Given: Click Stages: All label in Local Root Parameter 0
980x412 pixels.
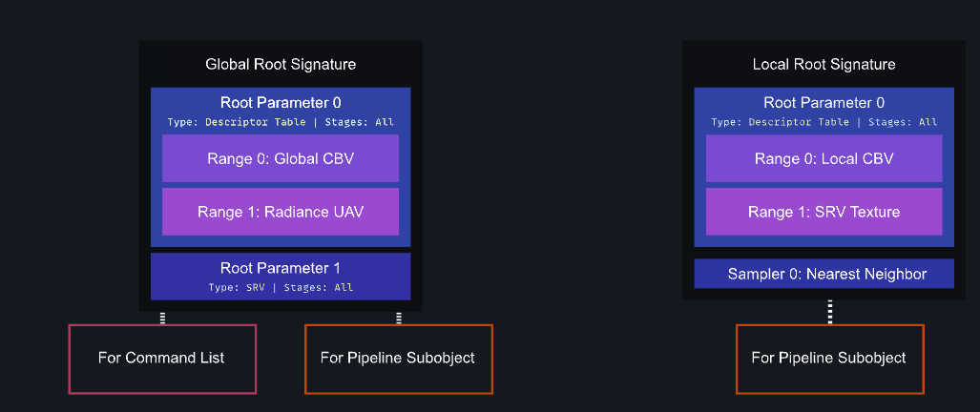Looking at the screenshot, I should 903,122.
